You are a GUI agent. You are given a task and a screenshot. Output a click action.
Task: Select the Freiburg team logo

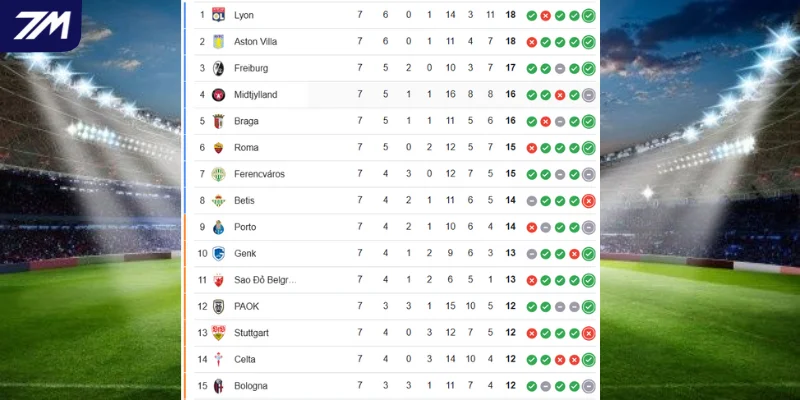click(x=218, y=68)
